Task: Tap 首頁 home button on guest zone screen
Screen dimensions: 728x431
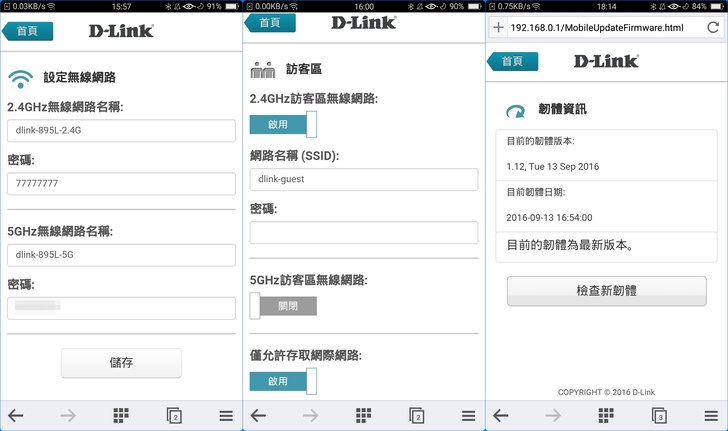Action: 270,23
